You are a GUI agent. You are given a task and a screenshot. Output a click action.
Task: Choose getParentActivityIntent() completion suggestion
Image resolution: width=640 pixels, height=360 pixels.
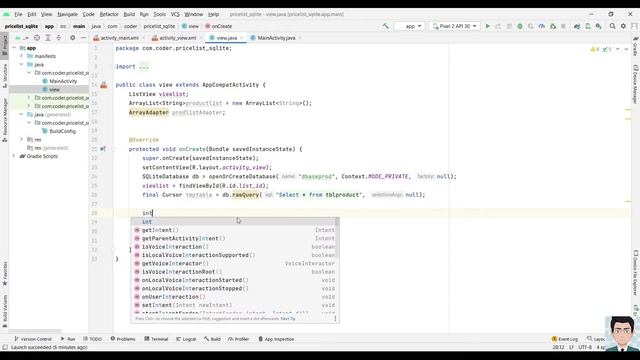coord(235,238)
